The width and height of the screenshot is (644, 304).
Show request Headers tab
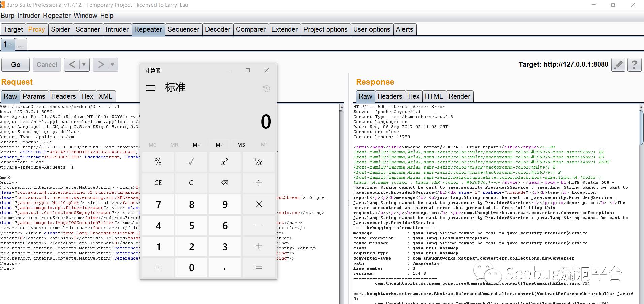63,96
